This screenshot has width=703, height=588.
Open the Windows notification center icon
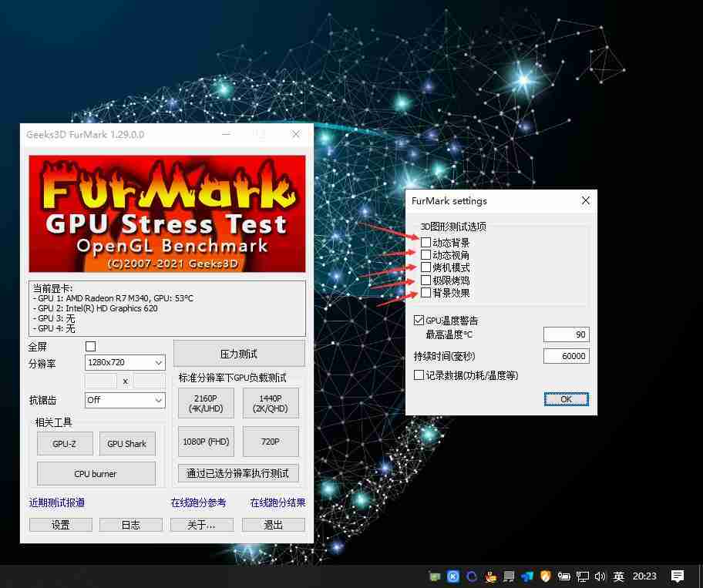[x=678, y=576]
